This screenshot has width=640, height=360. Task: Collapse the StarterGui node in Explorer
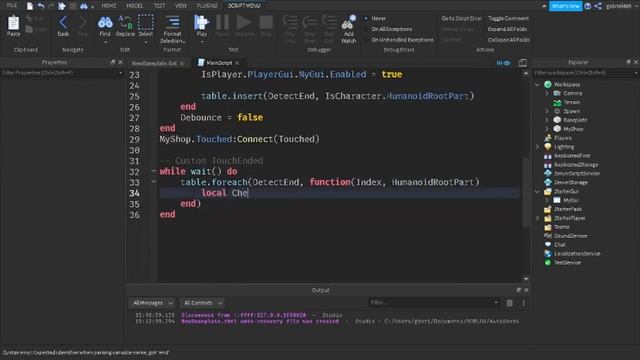pos(538,191)
